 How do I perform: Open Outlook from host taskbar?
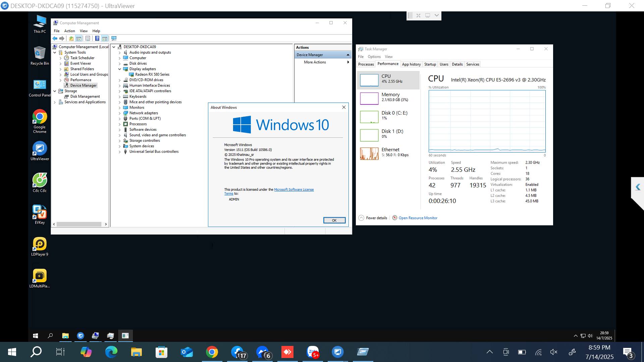coord(186,352)
